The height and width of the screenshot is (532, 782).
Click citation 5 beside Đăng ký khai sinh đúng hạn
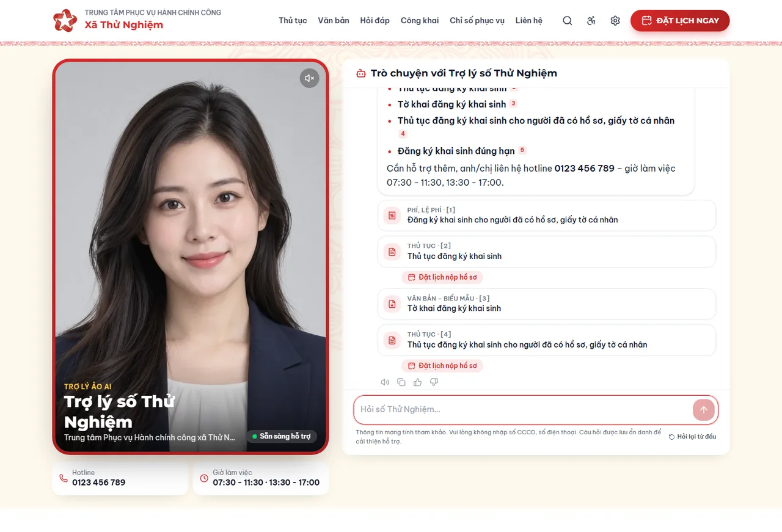(x=522, y=150)
